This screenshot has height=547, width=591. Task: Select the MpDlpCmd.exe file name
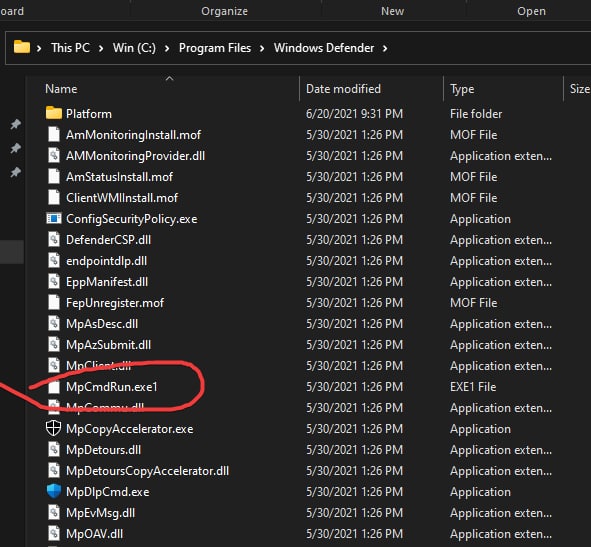point(107,492)
